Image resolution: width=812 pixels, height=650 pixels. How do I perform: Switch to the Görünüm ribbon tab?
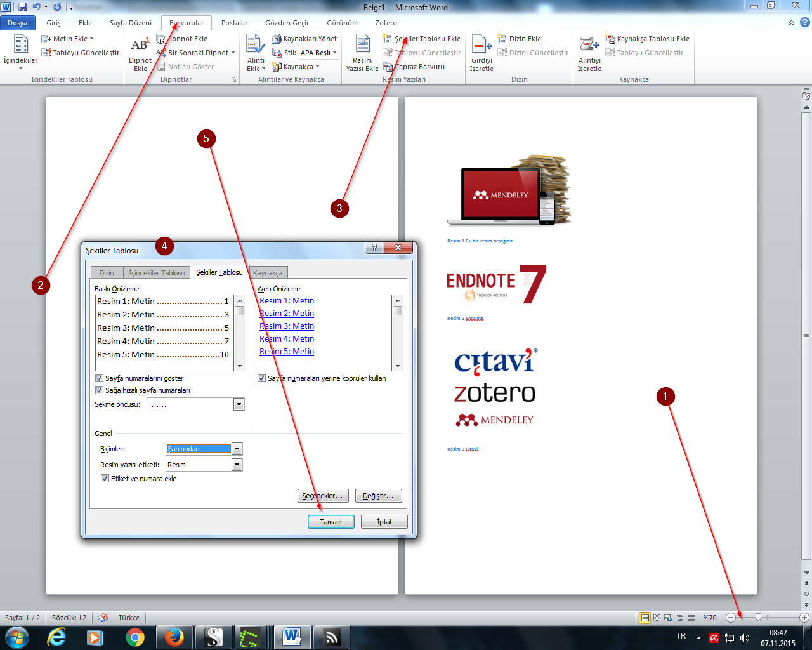[x=343, y=23]
